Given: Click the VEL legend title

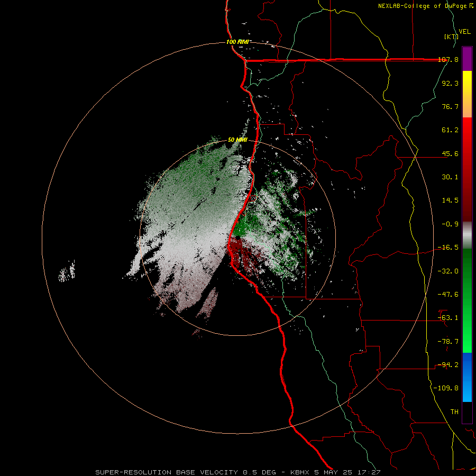Looking at the screenshot, I should tap(465, 32).
